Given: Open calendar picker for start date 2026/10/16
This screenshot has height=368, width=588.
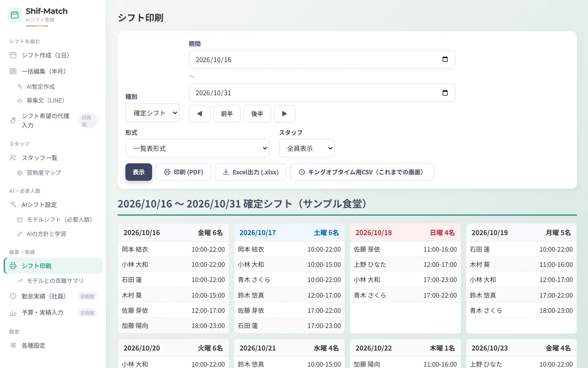Looking at the screenshot, I should pyautogui.click(x=445, y=60).
